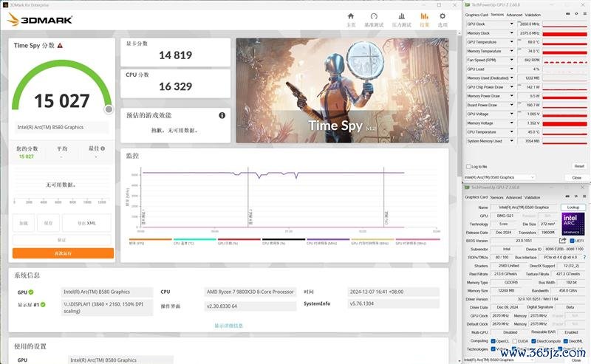
Task: Switch to Sensors tab in lower GPU-Z
Action: [496, 197]
